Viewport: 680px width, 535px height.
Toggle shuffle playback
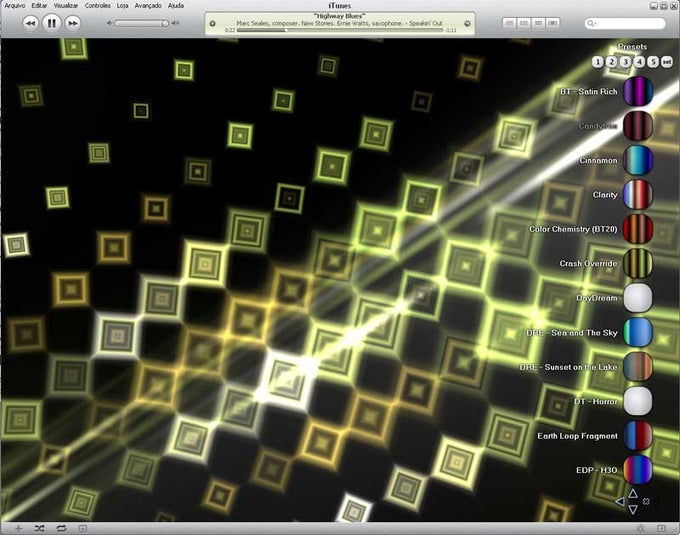point(39,528)
